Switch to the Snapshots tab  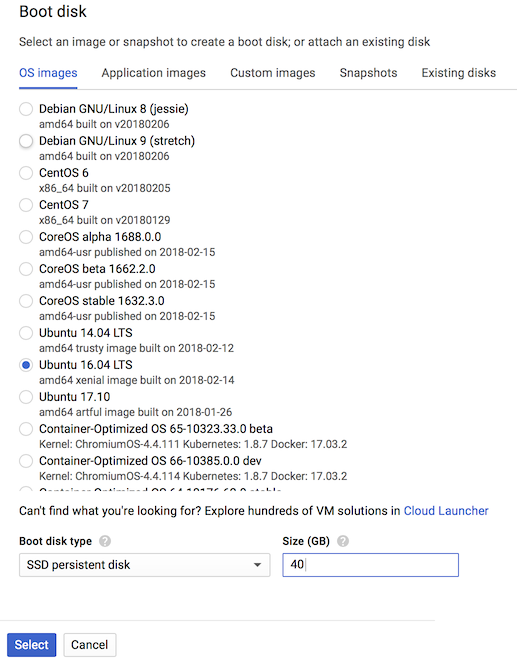tap(368, 73)
